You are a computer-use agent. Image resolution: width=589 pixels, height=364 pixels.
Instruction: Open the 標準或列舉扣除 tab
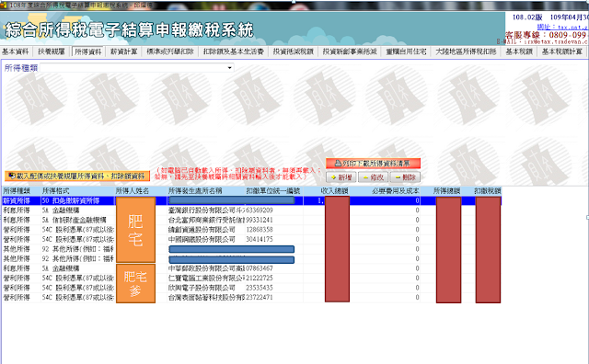(170, 51)
